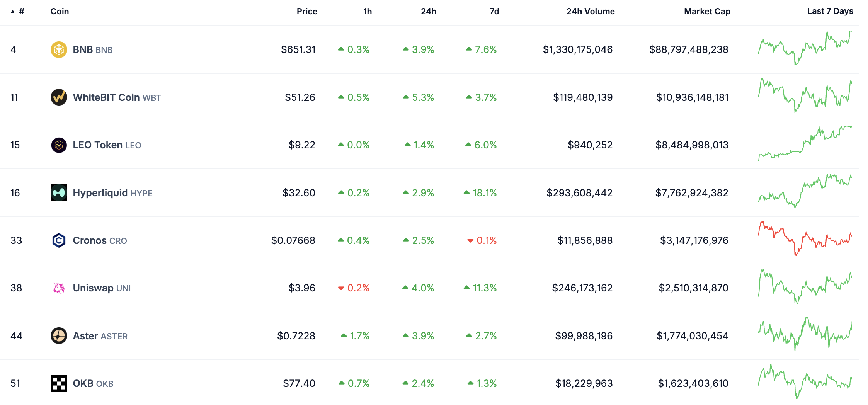868x405 pixels.
Task: Click the red down arrow on Cronos 7d change
Action: (x=470, y=240)
